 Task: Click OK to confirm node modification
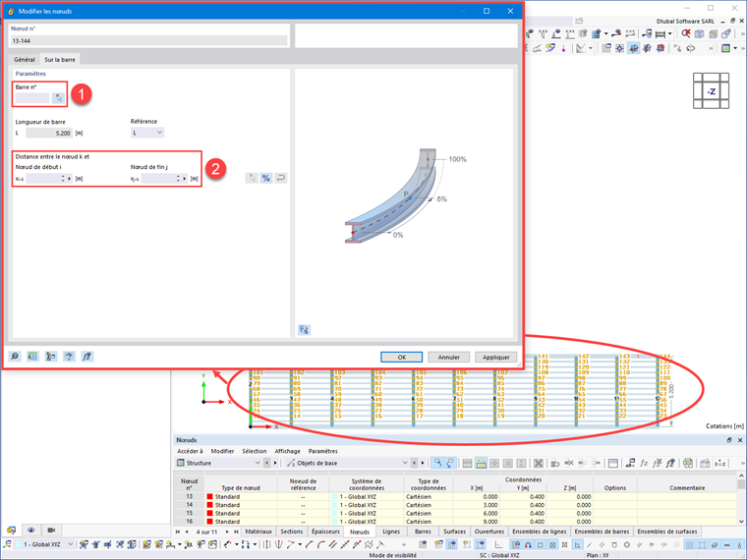tap(402, 358)
